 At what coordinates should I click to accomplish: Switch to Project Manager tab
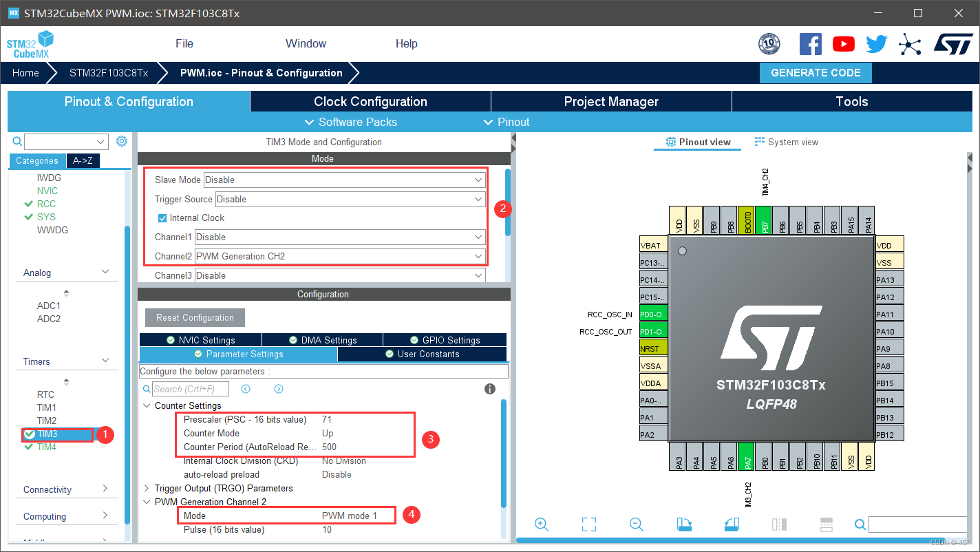point(611,101)
